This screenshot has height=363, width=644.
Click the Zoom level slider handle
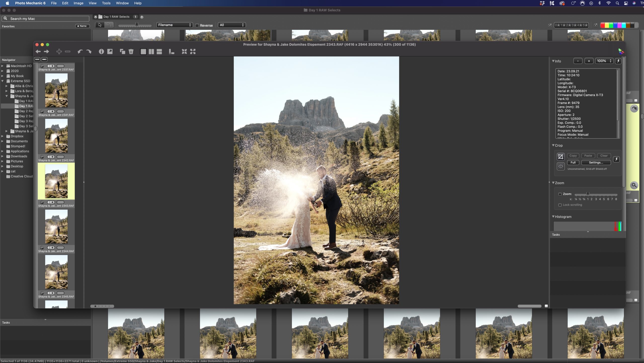[x=588, y=194]
